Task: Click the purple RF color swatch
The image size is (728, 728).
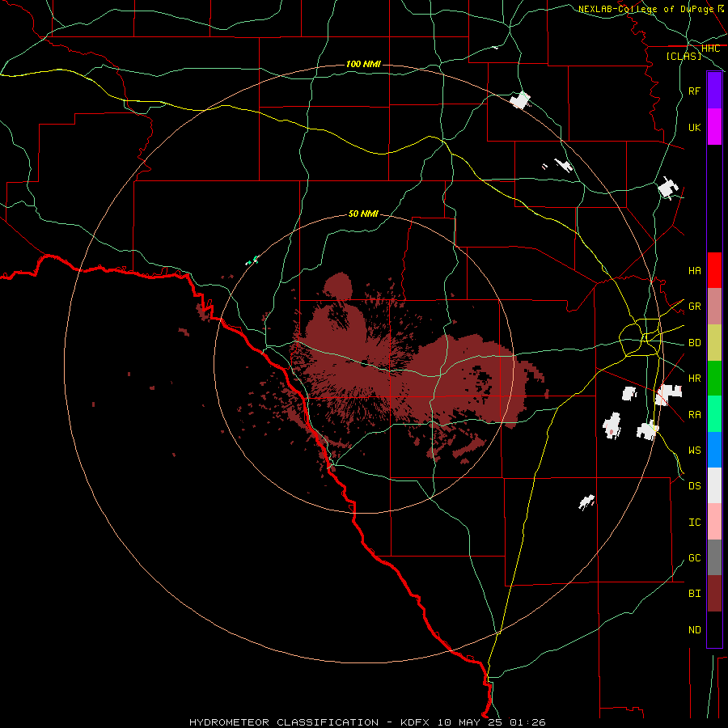Action: pyautogui.click(x=714, y=91)
